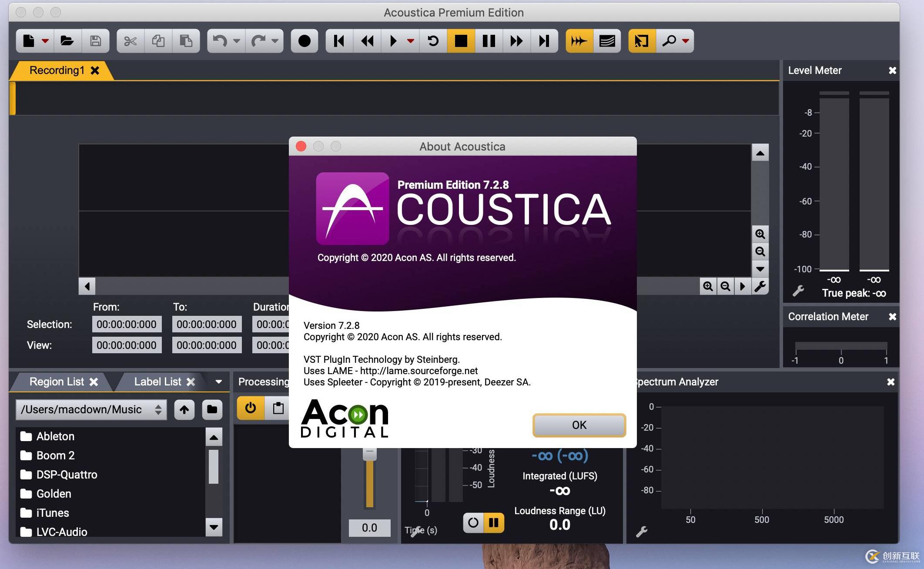The width and height of the screenshot is (924, 569).
Task: Open a file using folder icon
Action: tap(67, 41)
